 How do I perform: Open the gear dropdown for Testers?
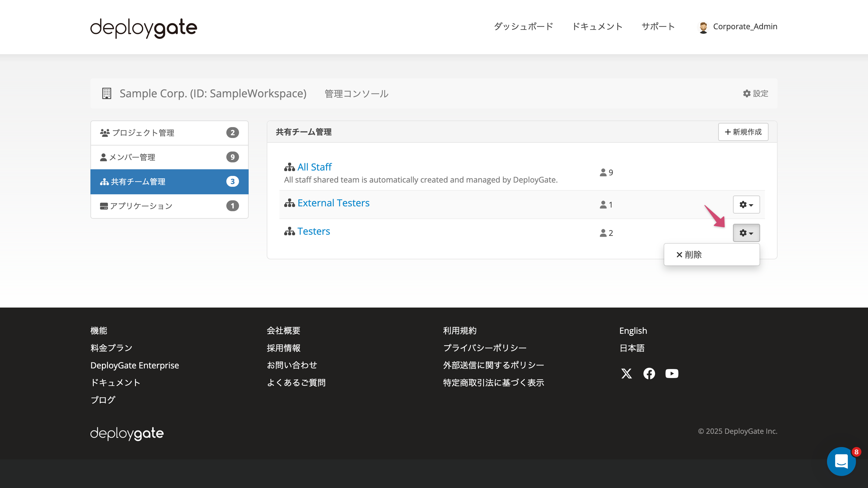point(746,233)
